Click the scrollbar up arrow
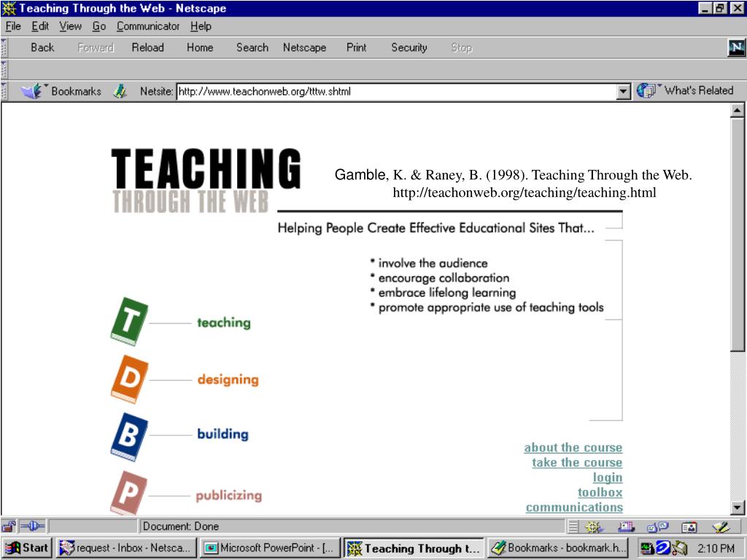This screenshot has width=747, height=560. coord(737,111)
